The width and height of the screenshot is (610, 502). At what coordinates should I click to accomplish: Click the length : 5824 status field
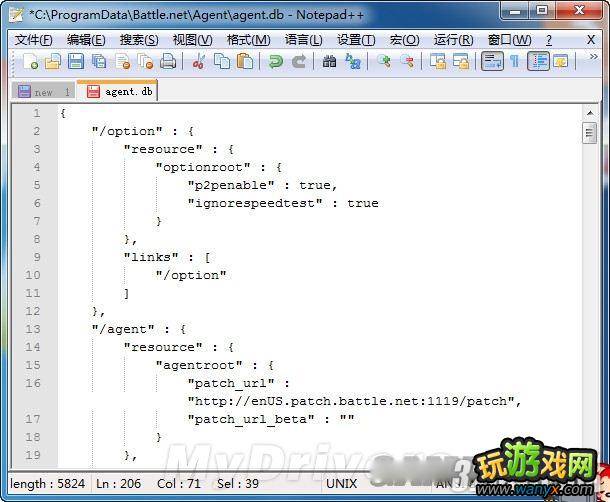tap(47, 484)
